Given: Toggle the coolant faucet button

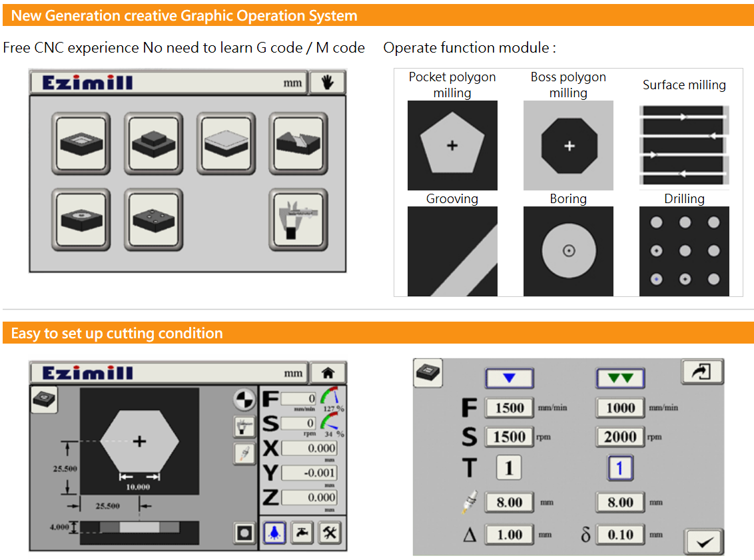Looking at the screenshot, I should [x=302, y=532].
